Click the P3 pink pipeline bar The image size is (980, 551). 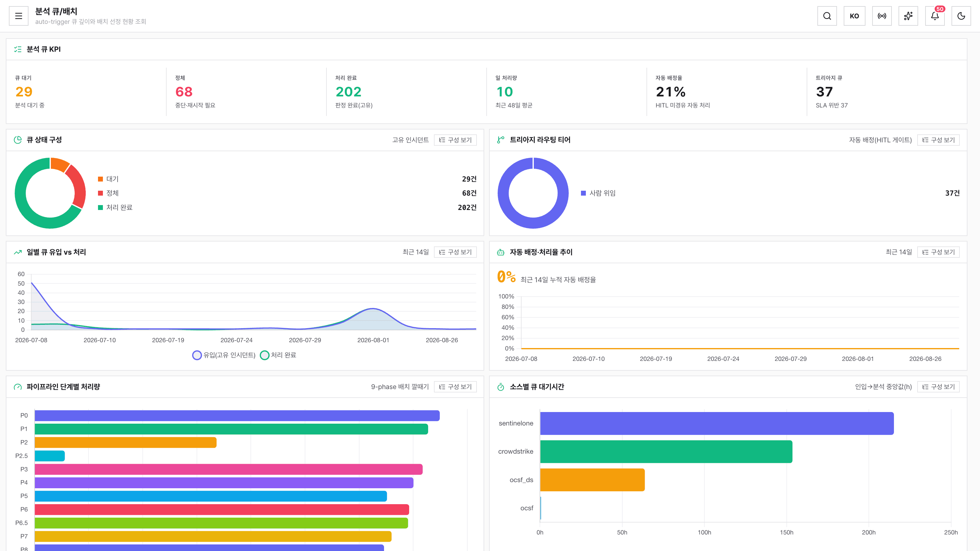229,469
